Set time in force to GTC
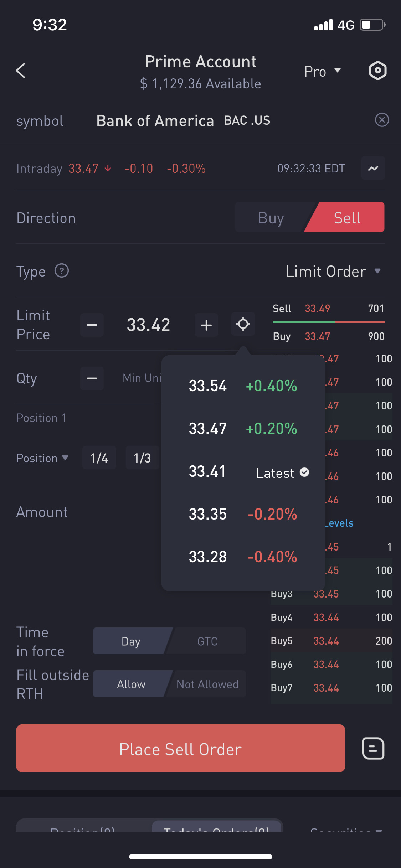Screen dimensions: 401x868 (x=207, y=641)
